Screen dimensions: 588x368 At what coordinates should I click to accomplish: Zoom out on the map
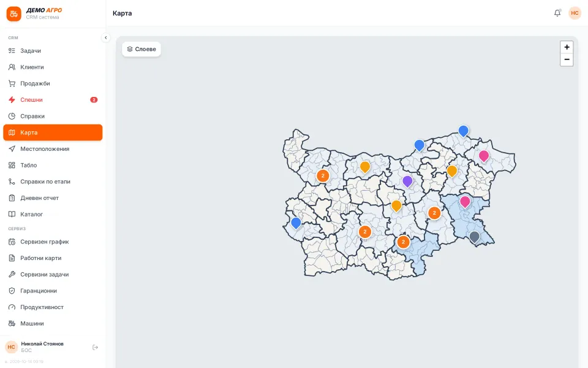pos(567,59)
